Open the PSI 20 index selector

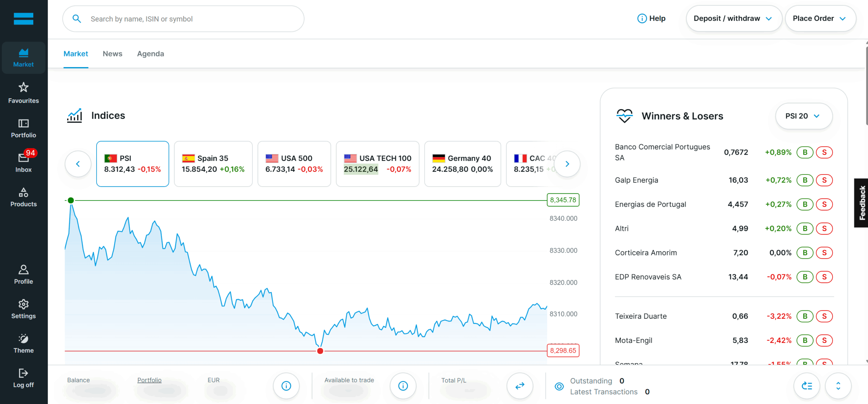coord(803,116)
